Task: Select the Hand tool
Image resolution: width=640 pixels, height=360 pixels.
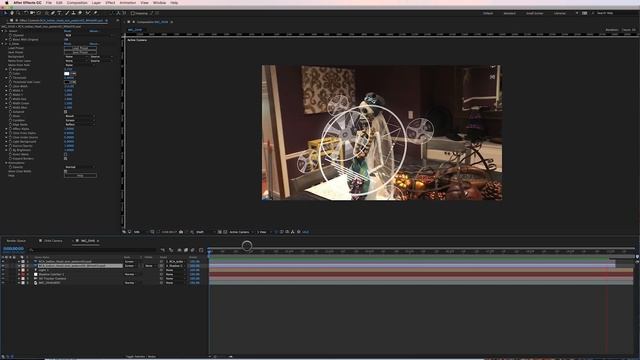Action: point(12,13)
